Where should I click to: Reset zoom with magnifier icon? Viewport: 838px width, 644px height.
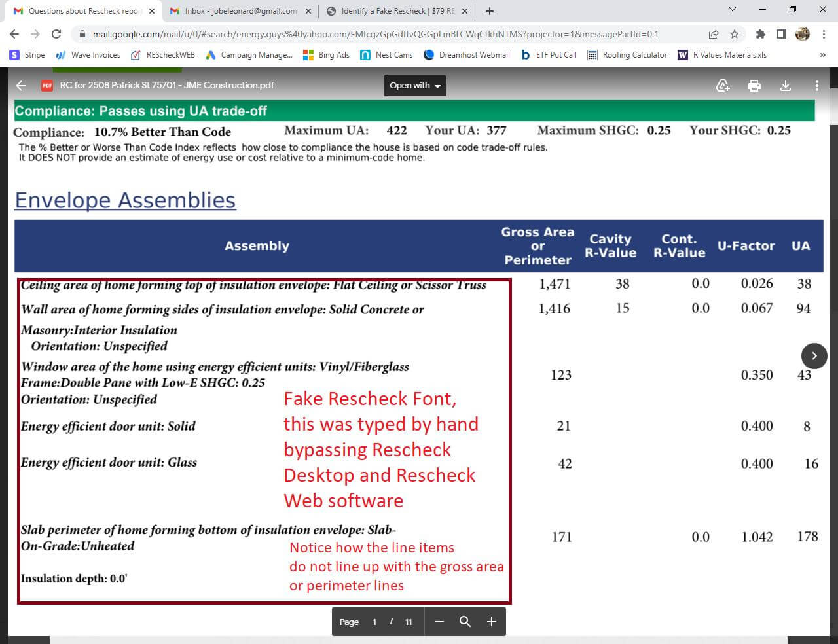pos(465,622)
